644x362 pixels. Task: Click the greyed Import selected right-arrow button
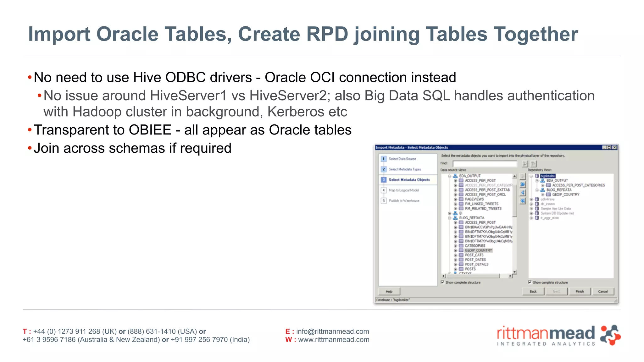coord(523,176)
